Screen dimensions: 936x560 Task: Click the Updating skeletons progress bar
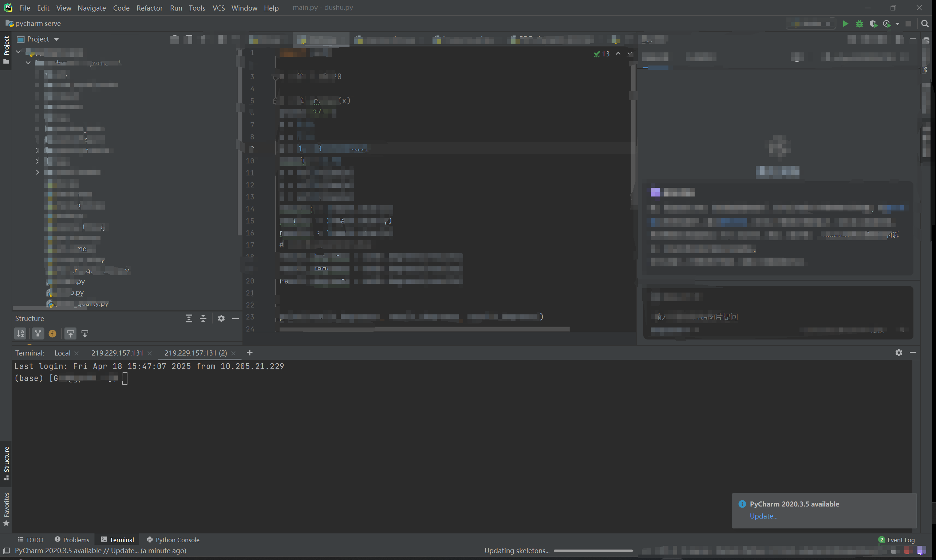click(593, 551)
